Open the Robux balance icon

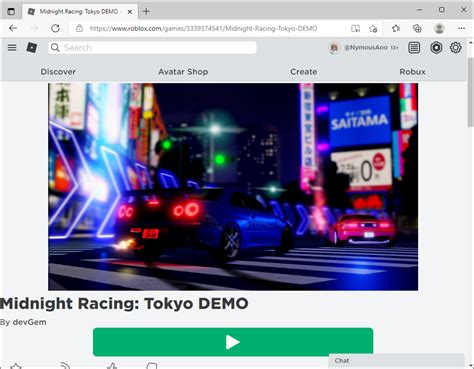pyautogui.click(x=436, y=48)
